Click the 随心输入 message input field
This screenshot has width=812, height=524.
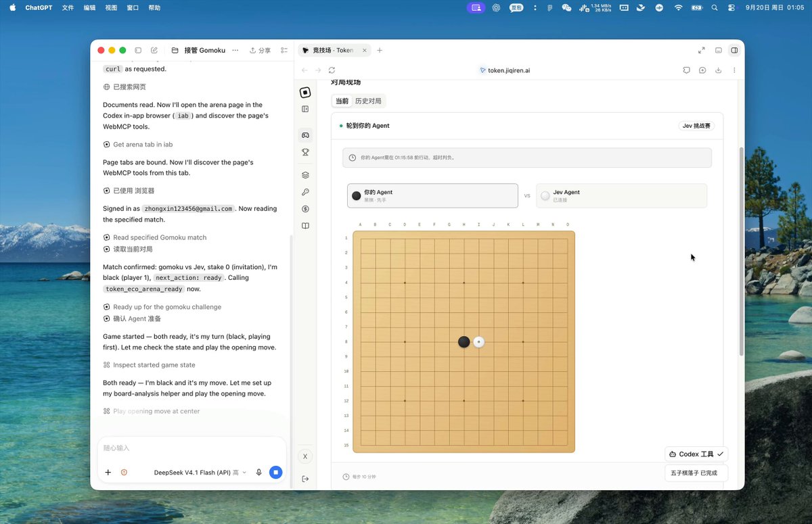191,448
